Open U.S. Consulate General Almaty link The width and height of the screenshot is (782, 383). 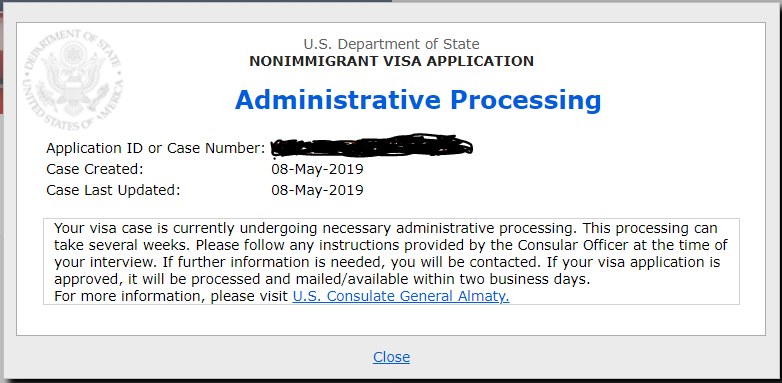(x=401, y=296)
